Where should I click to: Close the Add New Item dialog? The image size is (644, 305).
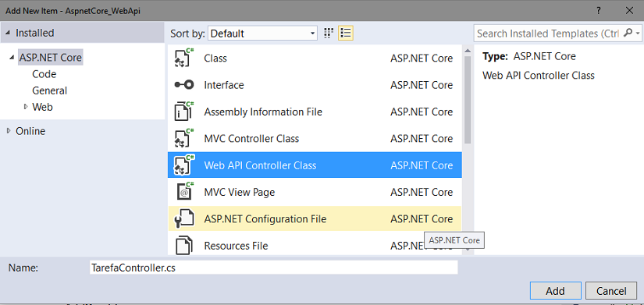point(629,11)
